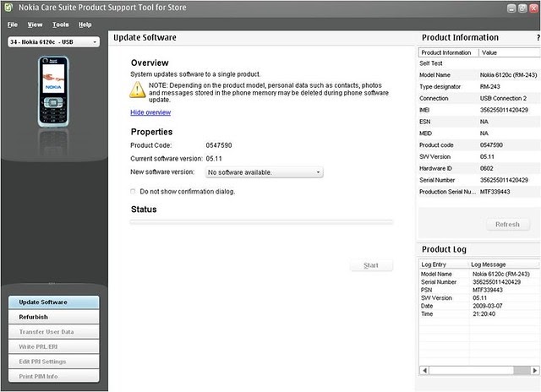The image size is (541, 392).
Task: Select SW Version row in Product Information
Action: pos(479,157)
